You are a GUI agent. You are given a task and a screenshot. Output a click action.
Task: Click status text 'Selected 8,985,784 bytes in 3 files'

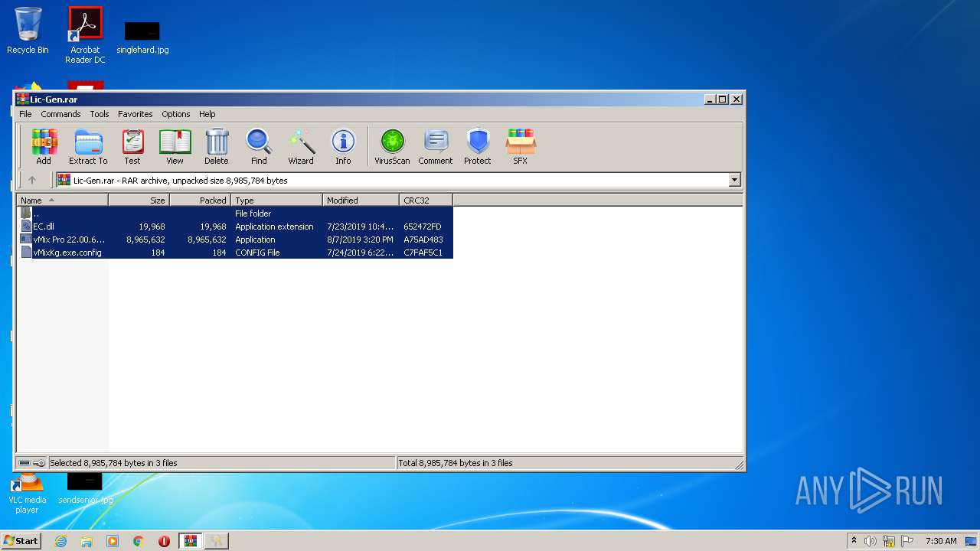coord(113,463)
